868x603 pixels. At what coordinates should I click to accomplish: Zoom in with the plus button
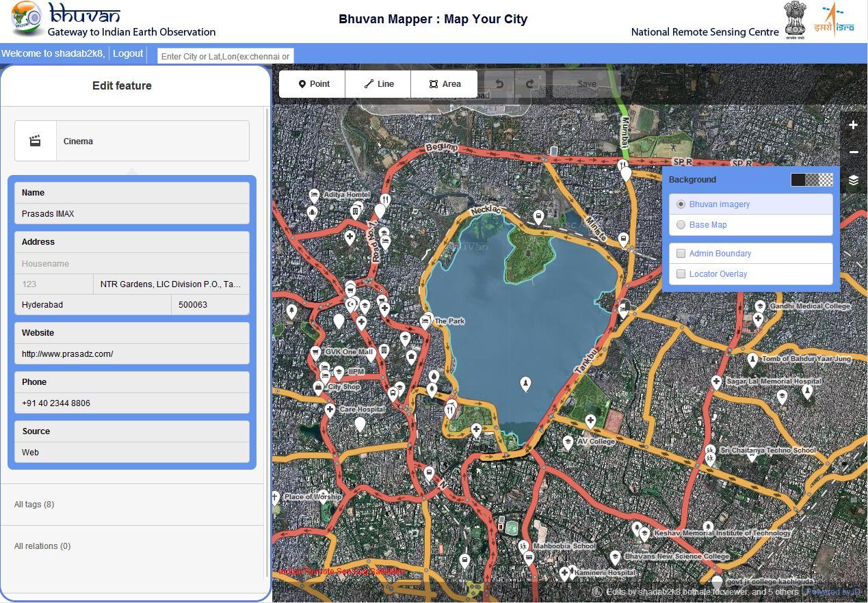[x=854, y=125]
